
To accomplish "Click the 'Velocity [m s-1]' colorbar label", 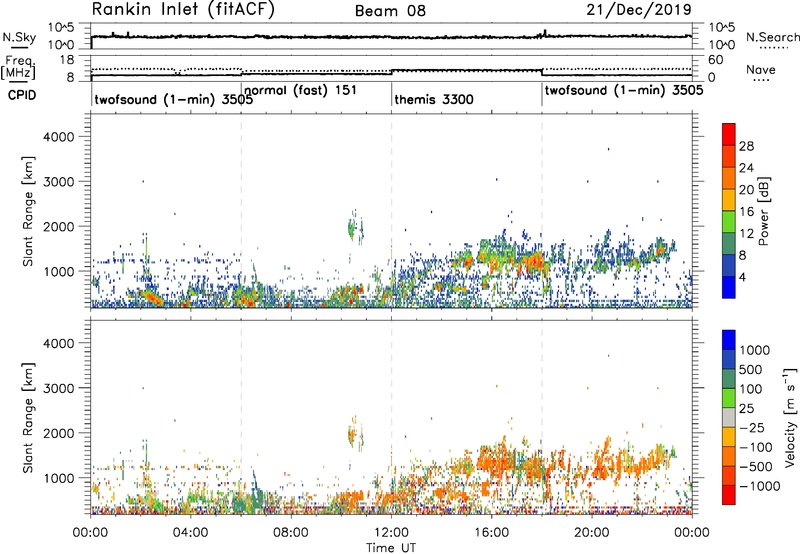I will pyautogui.click(x=790, y=417).
